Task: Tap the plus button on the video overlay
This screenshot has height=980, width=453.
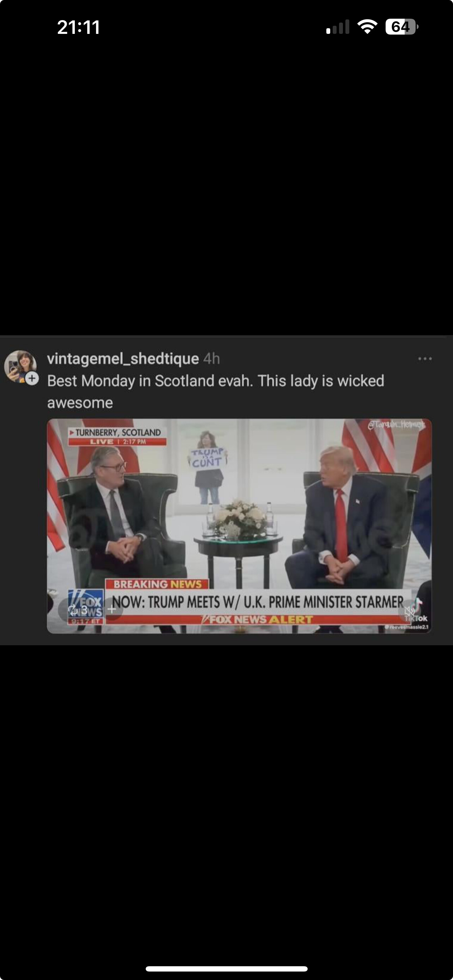Action: [x=112, y=610]
